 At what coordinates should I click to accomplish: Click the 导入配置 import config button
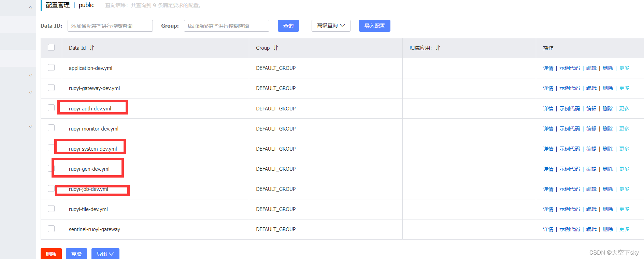(374, 26)
